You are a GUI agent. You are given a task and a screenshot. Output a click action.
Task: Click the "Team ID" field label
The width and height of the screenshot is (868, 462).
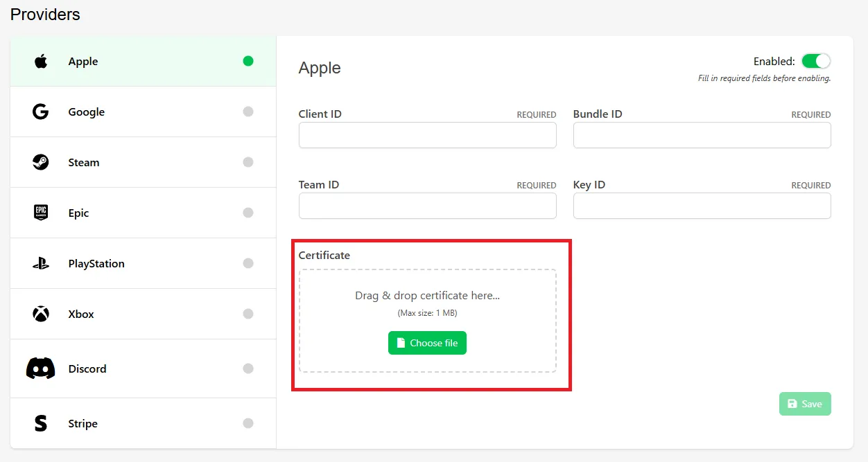coord(319,184)
